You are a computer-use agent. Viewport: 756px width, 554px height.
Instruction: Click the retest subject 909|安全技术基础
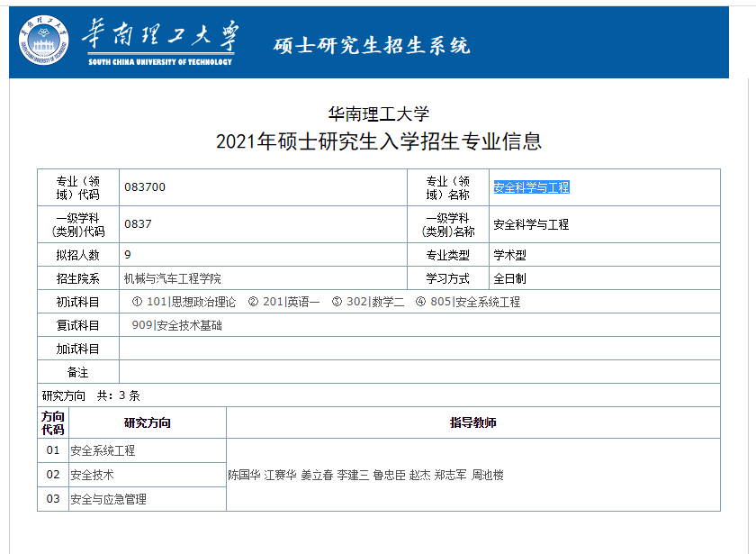176,325
